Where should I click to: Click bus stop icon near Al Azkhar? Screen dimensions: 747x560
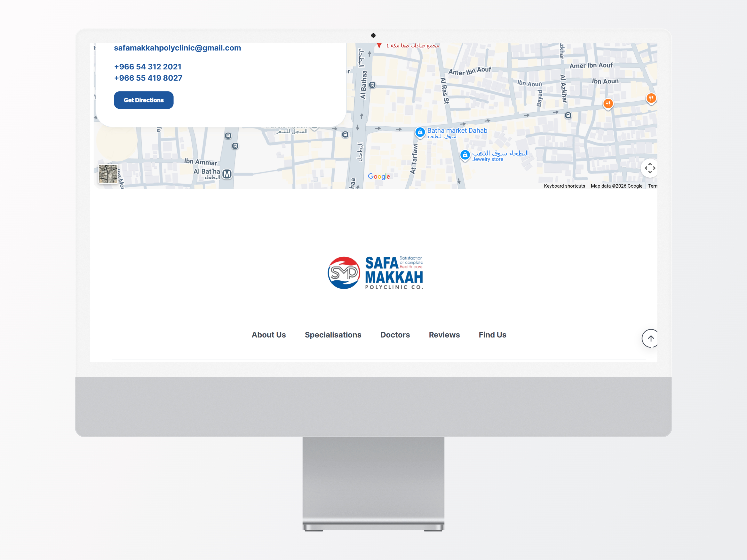(x=568, y=115)
